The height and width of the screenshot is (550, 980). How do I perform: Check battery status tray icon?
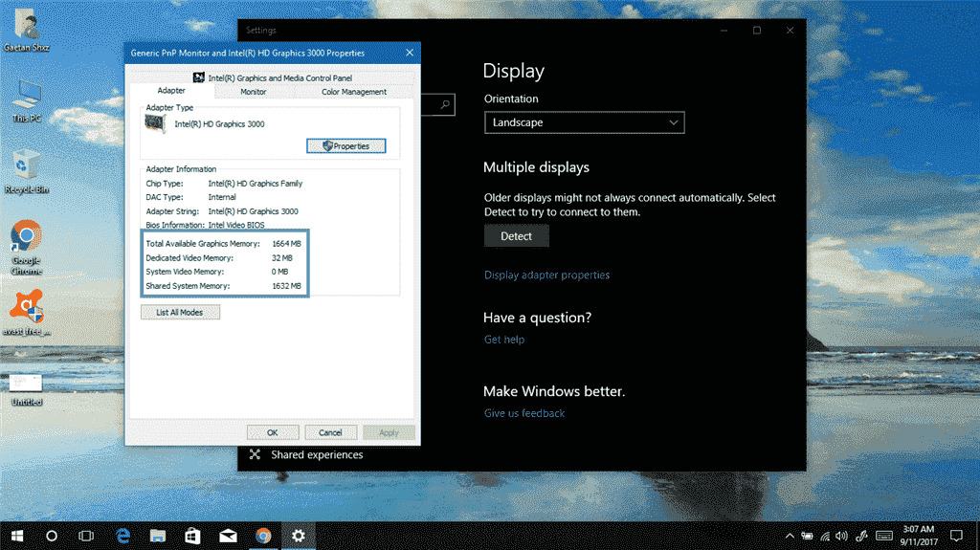808,536
